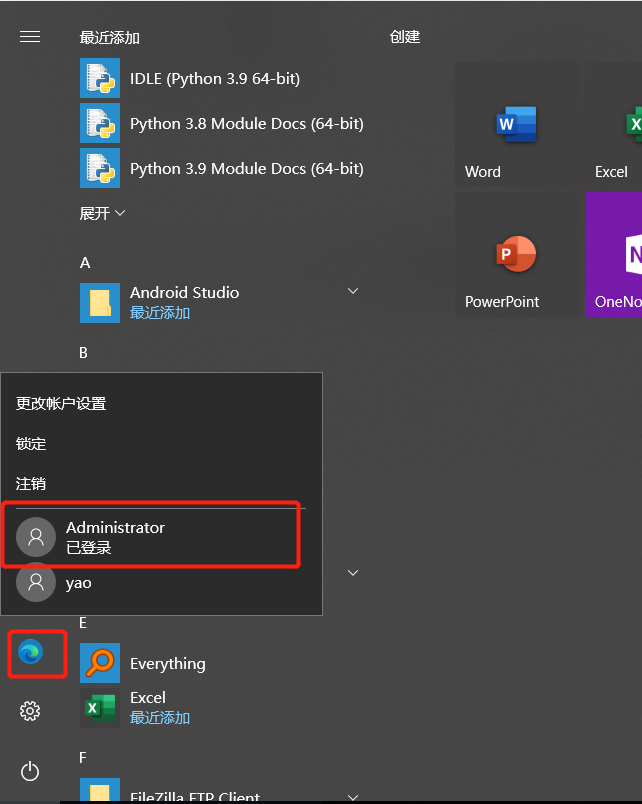The width and height of the screenshot is (642, 804).
Task: Click the yao account avatar
Action: [36, 582]
